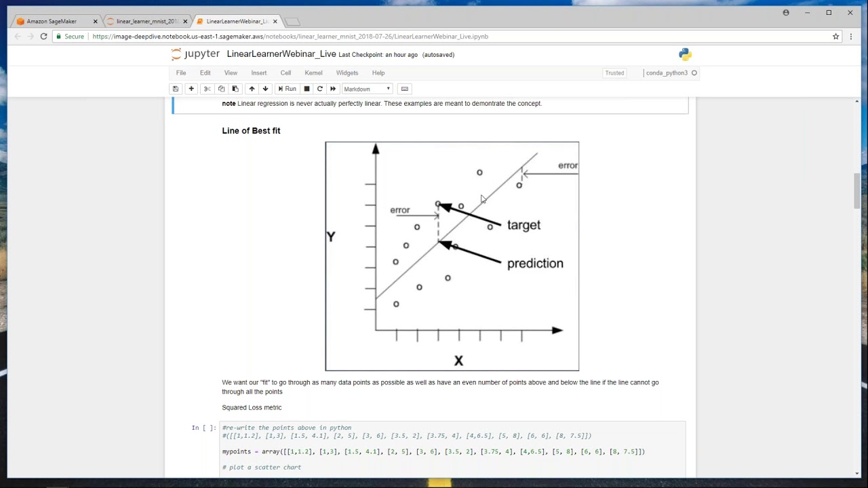Open the Cell menu

tap(285, 73)
